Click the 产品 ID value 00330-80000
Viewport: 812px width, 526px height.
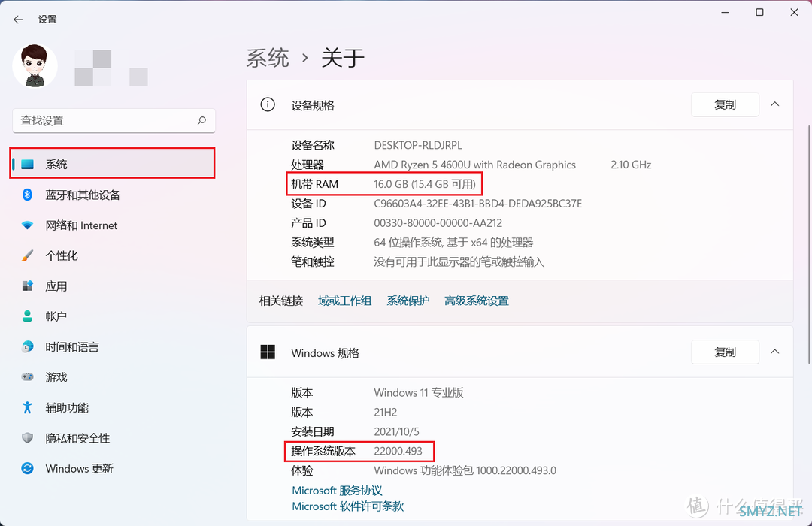[438, 223]
